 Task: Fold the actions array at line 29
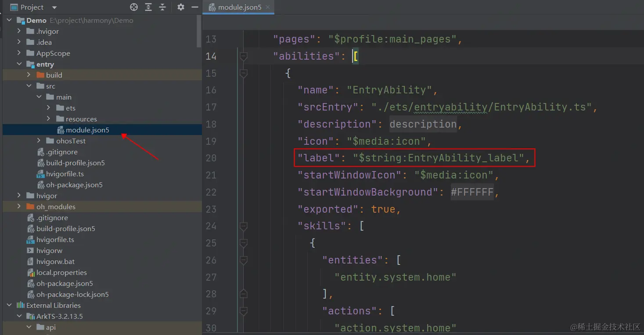tap(244, 311)
